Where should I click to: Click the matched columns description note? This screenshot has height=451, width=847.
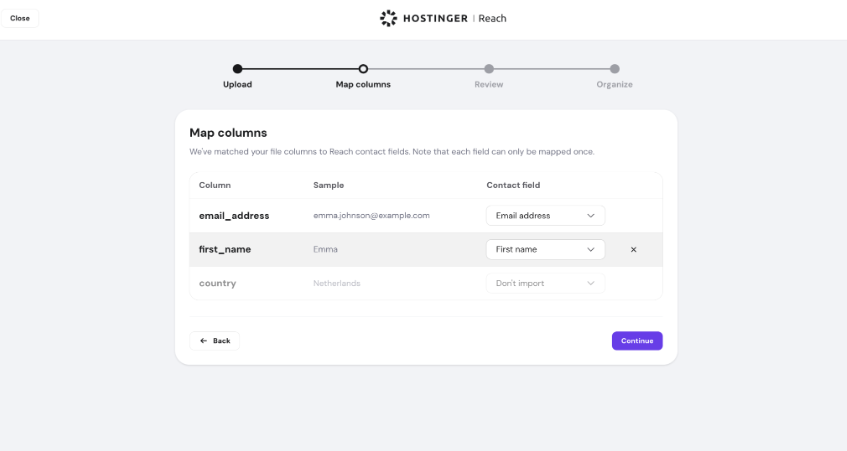pyautogui.click(x=392, y=152)
